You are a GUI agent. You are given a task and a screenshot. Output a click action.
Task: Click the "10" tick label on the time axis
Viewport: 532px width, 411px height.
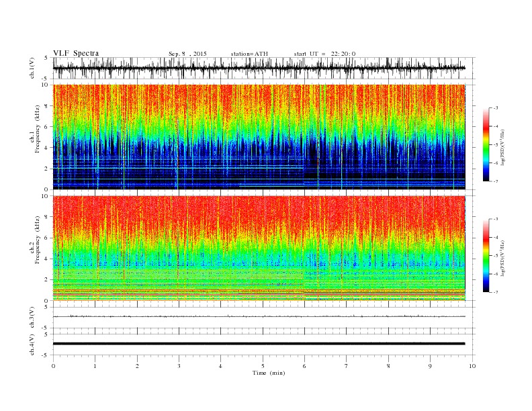[472, 366]
